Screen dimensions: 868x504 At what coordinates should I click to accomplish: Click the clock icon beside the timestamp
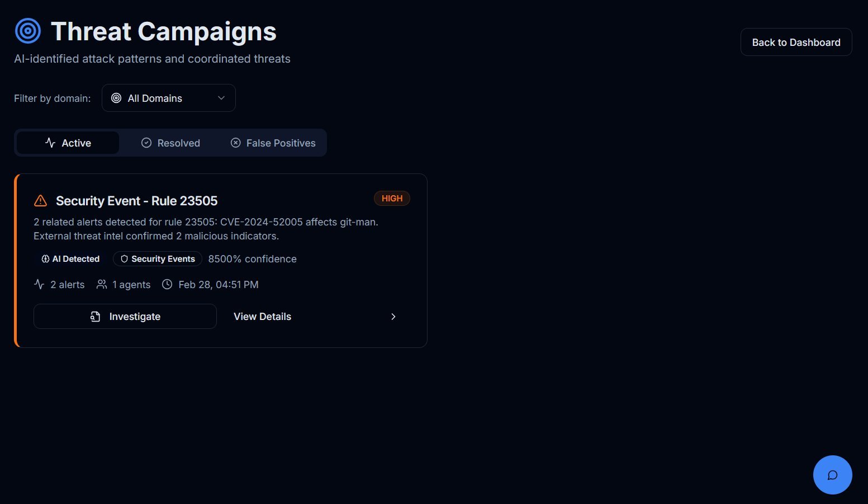coord(167,284)
